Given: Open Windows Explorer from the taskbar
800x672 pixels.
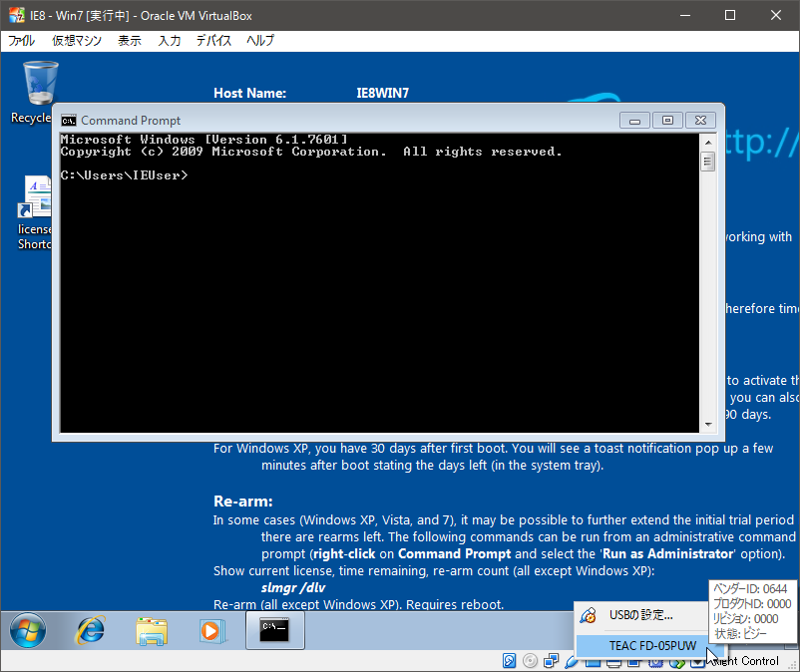Looking at the screenshot, I should click(152, 631).
